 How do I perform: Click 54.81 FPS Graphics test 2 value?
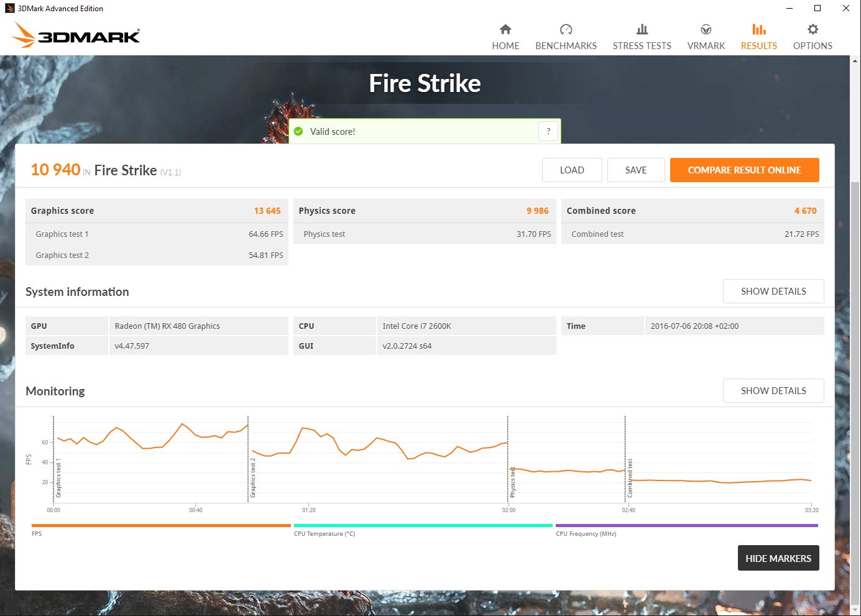tap(266, 255)
